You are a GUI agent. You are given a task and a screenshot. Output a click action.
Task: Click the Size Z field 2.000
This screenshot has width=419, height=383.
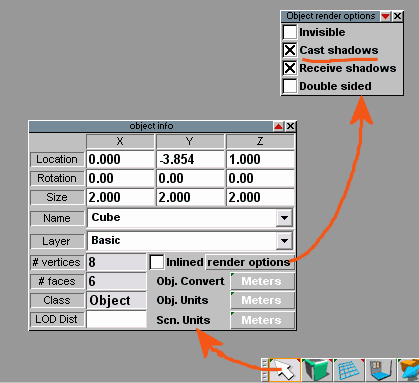(260, 197)
